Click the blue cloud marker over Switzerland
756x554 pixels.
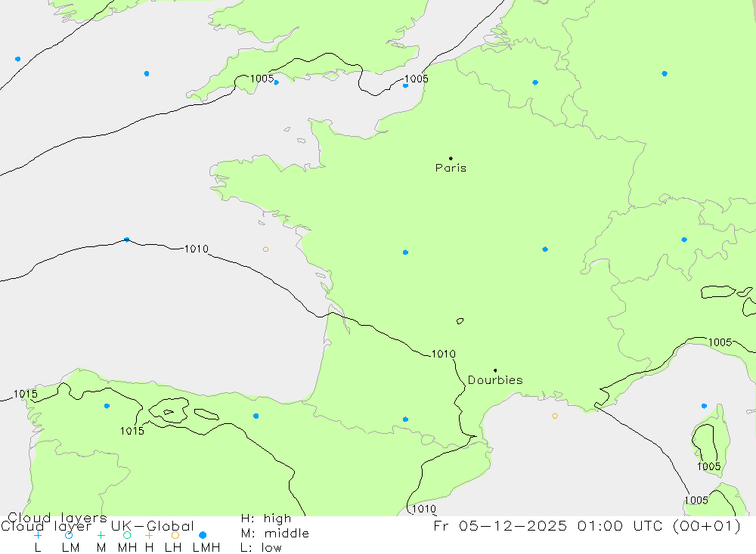[x=684, y=240]
